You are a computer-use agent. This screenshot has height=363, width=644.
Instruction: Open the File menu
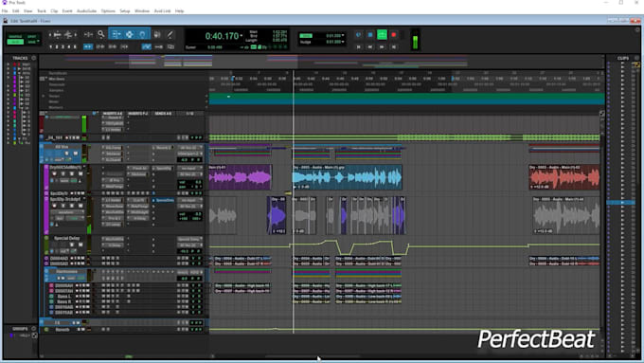click(5, 11)
